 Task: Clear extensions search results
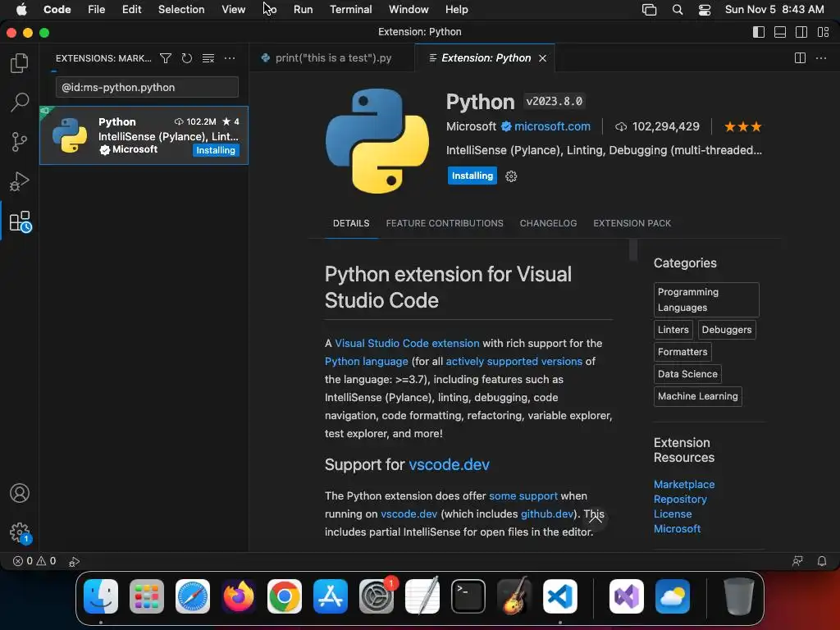(208, 58)
